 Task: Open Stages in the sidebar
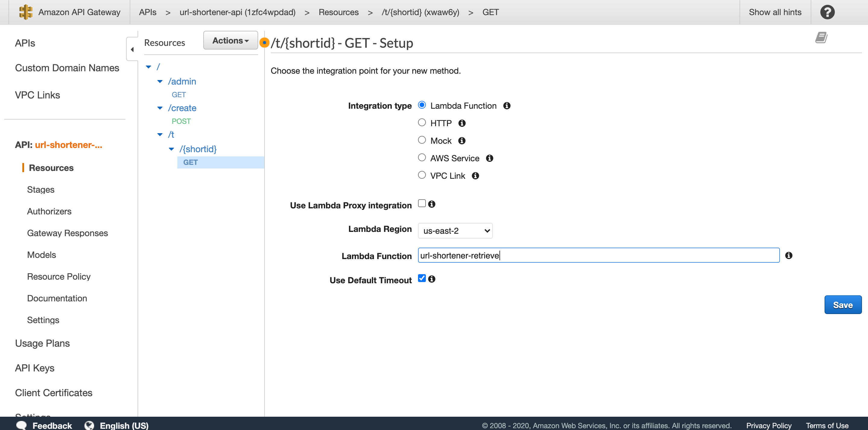40,189
